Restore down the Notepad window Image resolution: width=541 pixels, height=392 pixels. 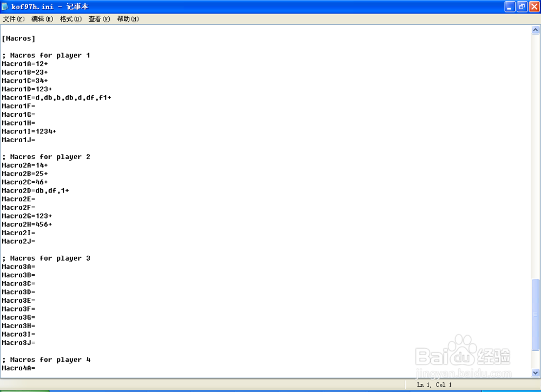pyautogui.click(x=522, y=6)
